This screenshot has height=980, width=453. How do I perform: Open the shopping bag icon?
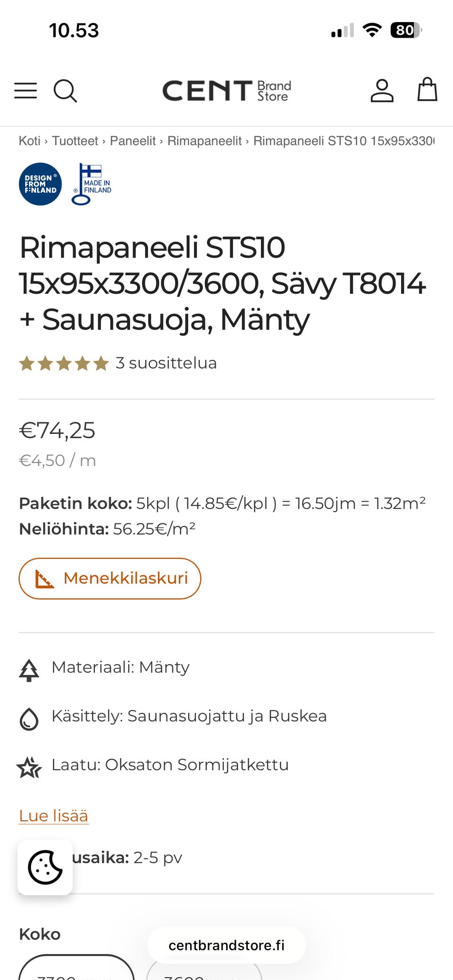[427, 91]
